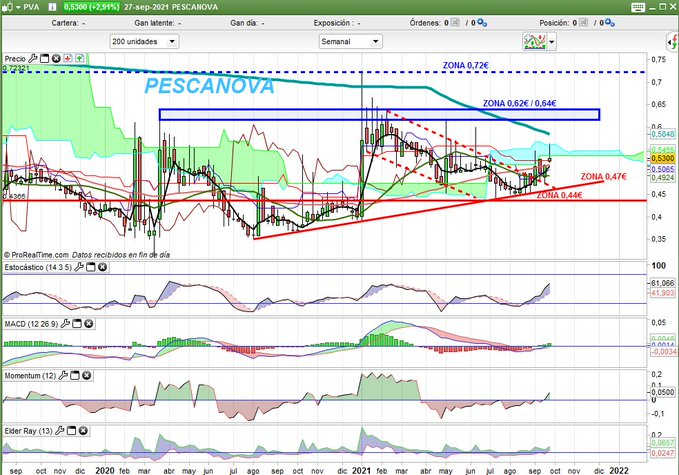
Task: Click the chart indicators icon button
Action: 534,42
